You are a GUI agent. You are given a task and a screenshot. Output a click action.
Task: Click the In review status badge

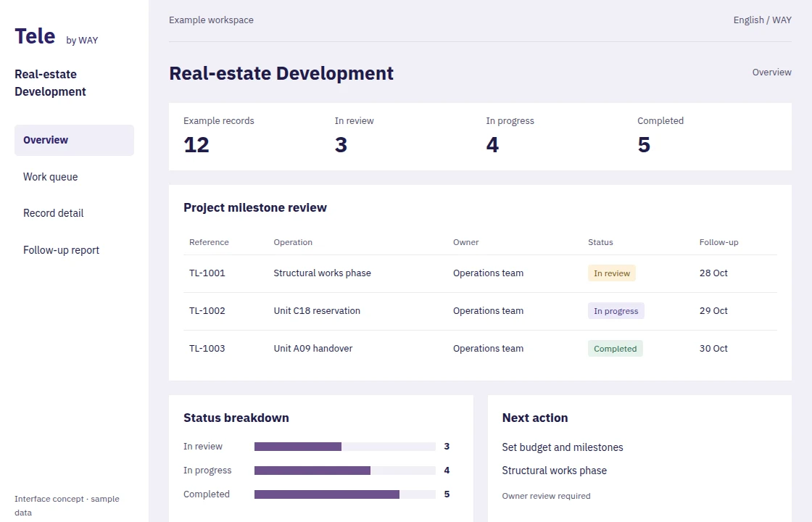tap(612, 273)
